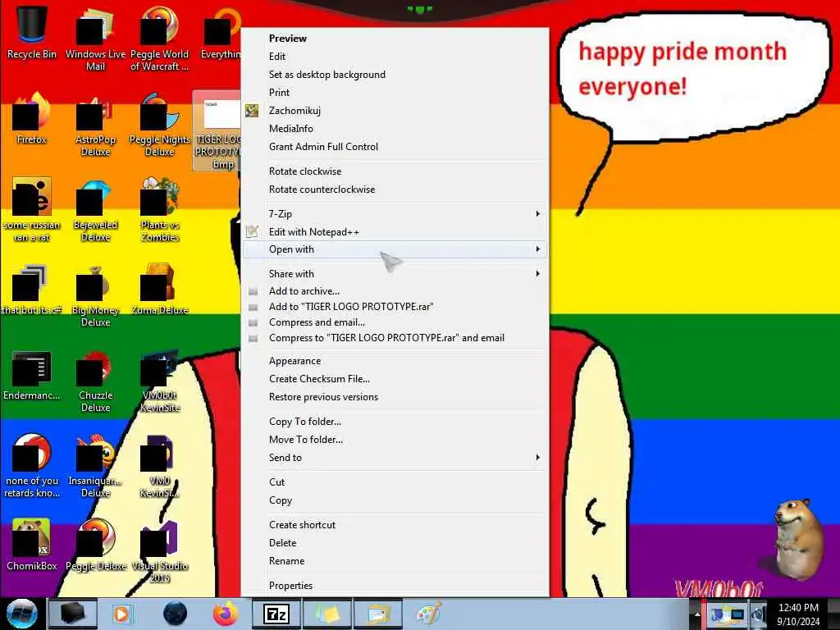Choose MediaInfo from the context menu

click(x=395, y=129)
